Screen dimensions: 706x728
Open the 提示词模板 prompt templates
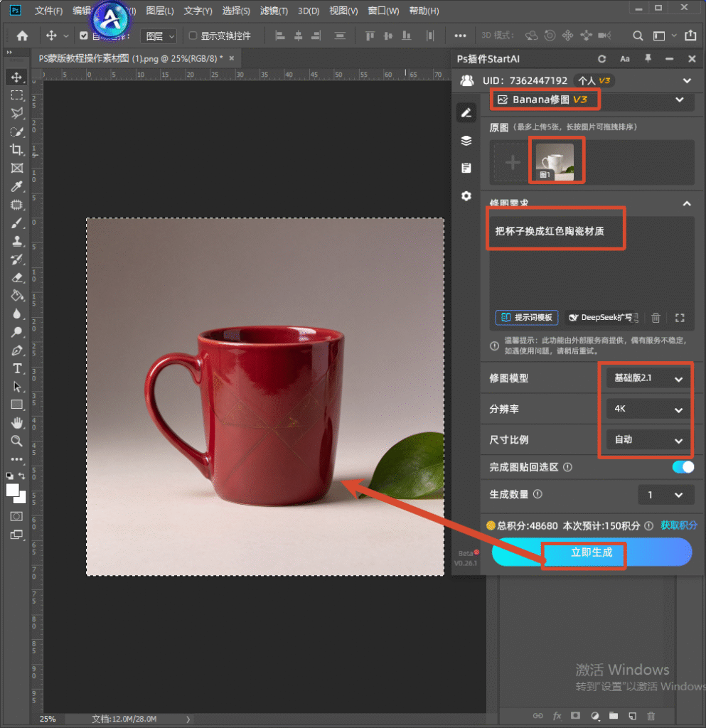coord(527,318)
